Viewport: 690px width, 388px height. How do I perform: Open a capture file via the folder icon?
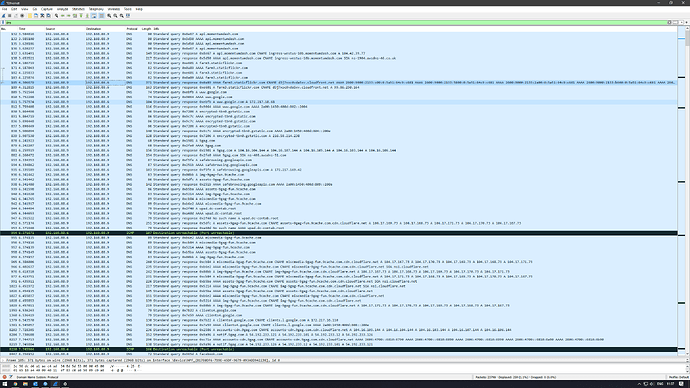[x=30, y=15]
